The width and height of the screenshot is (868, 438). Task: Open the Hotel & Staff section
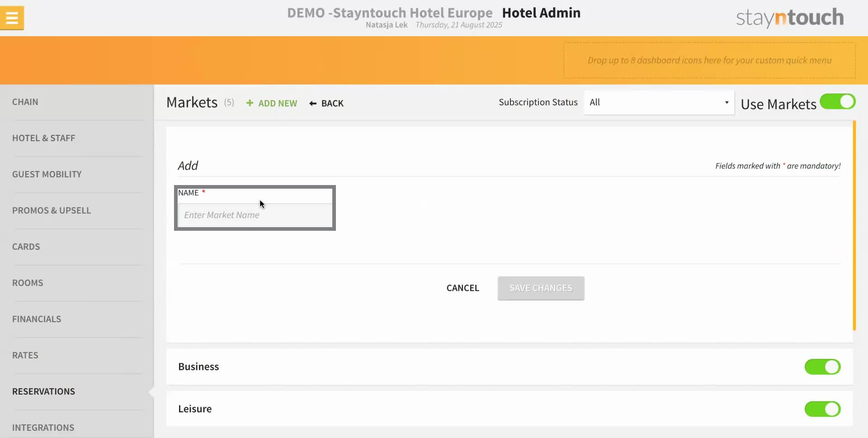pyautogui.click(x=44, y=138)
